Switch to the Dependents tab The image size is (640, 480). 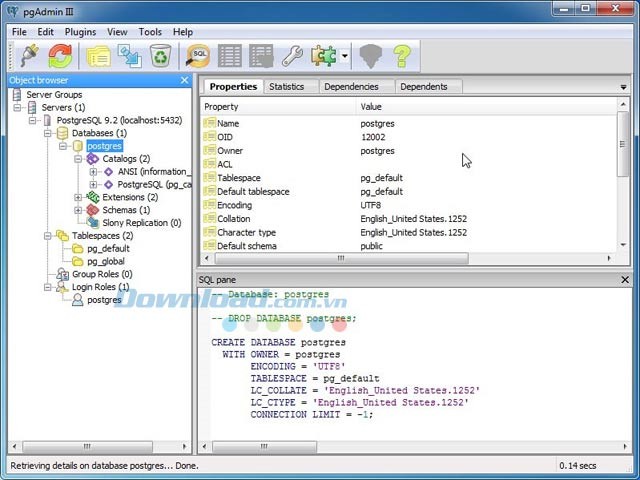coord(424,87)
